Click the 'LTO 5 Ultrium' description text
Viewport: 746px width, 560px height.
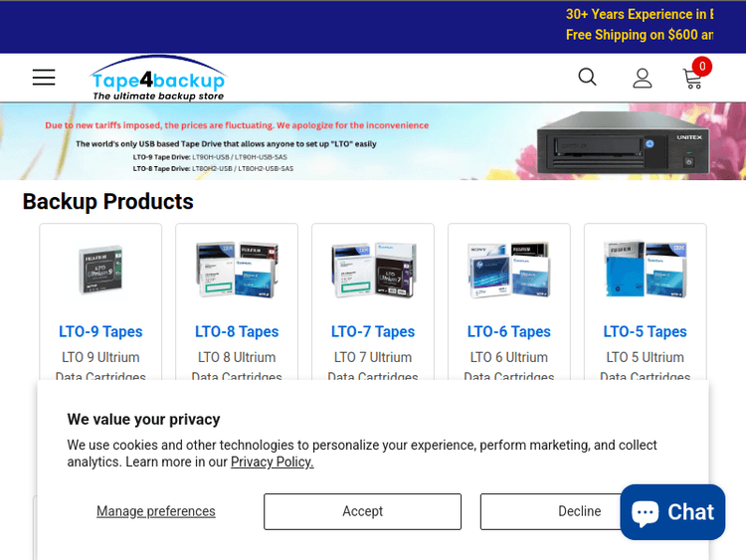645,357
